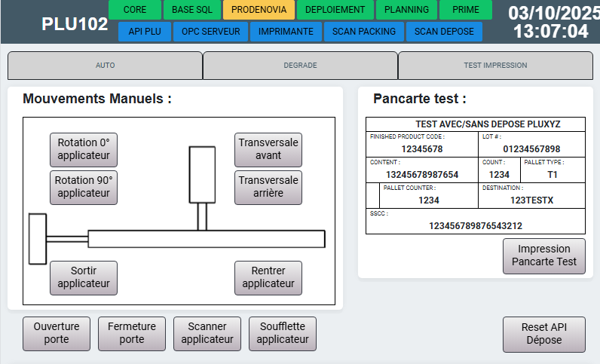
Task: Click Impression Pancarte Test button
Action: click(x=543, y=255)
